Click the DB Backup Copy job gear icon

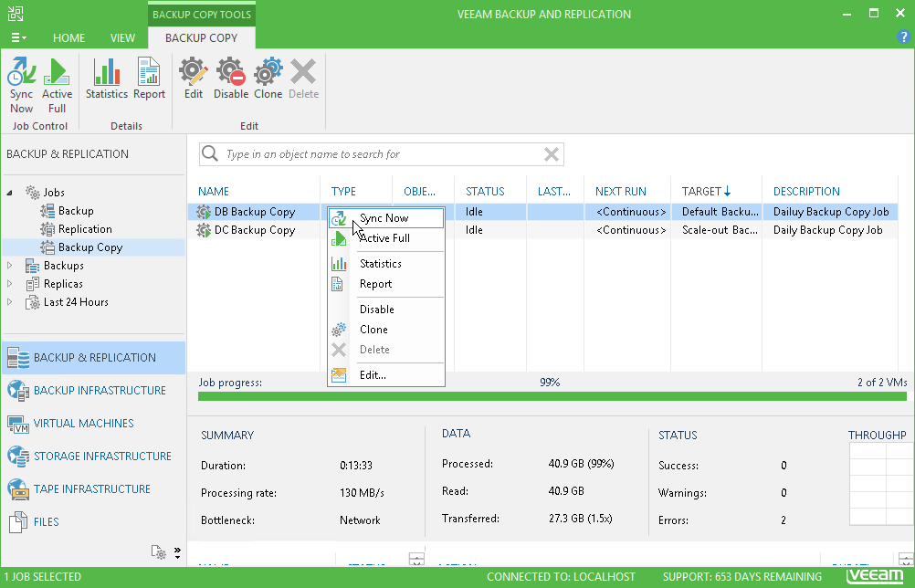pos(204,212)
